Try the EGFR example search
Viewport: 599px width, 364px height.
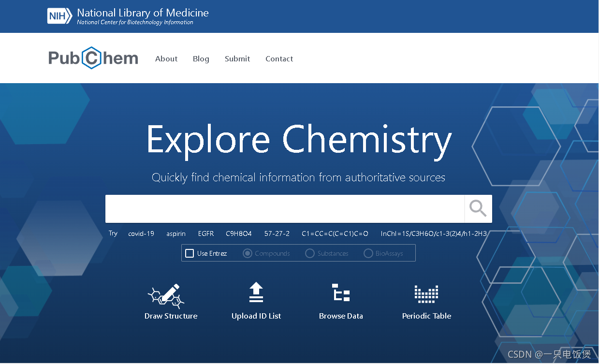[206, 233]
